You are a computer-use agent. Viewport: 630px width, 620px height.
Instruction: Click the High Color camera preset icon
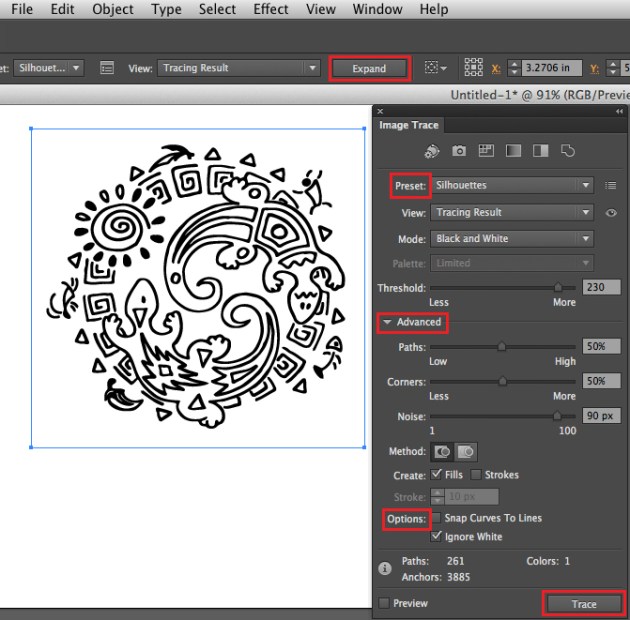coord(459,151)
